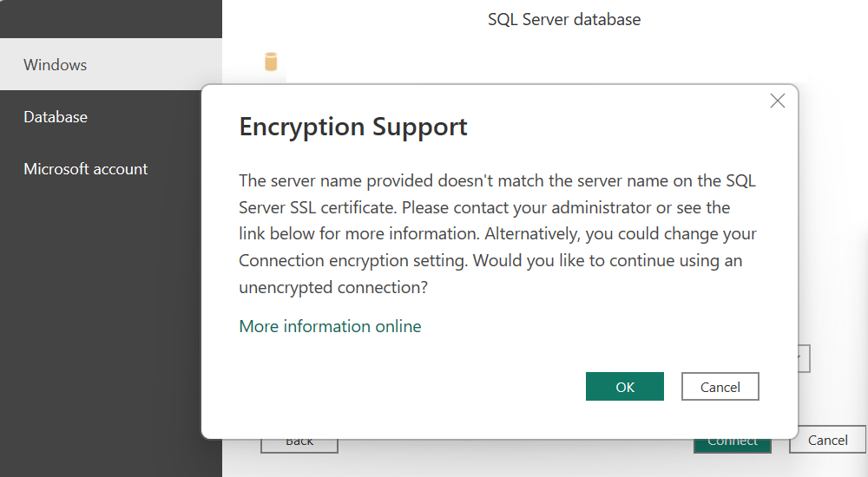Viewport: 868px width, 477px height.
Task: Click the 'Please contact your administrator' sentence
Action: [556, 208]
